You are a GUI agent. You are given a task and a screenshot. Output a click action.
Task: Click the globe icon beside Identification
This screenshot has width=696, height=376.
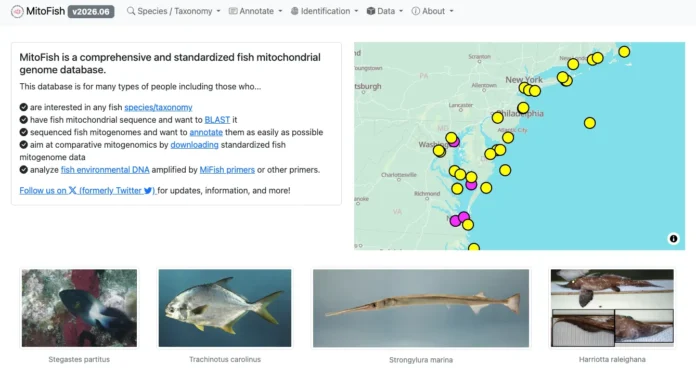(294, 11)
